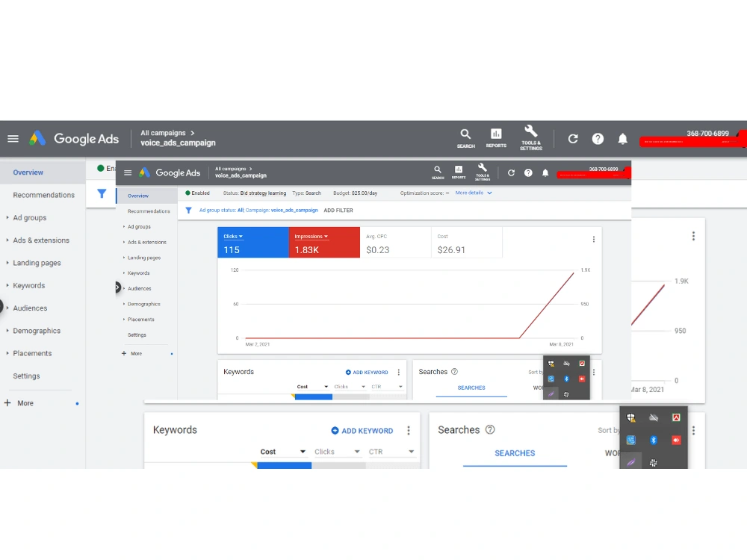Click the Bluetooth icon in the smaller tray popup

pyautogui.click(x=566, y=379)
